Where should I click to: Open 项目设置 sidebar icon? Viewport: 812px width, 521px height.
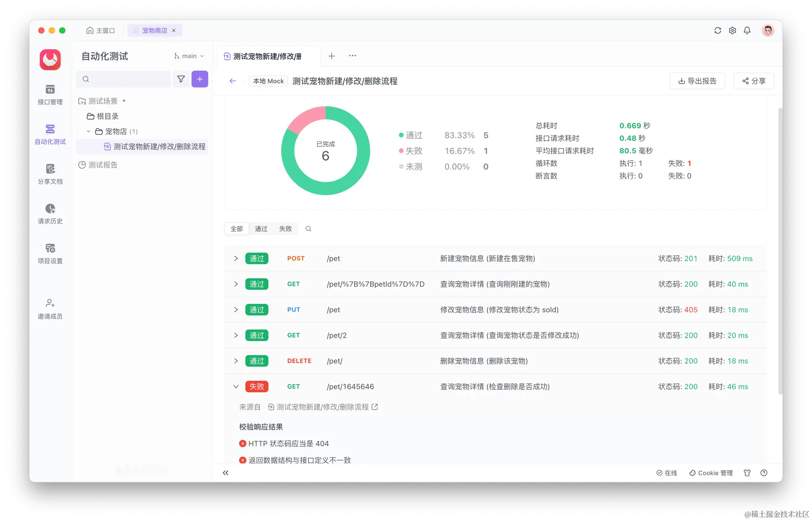pyautogui.click(x=50, y=254)
